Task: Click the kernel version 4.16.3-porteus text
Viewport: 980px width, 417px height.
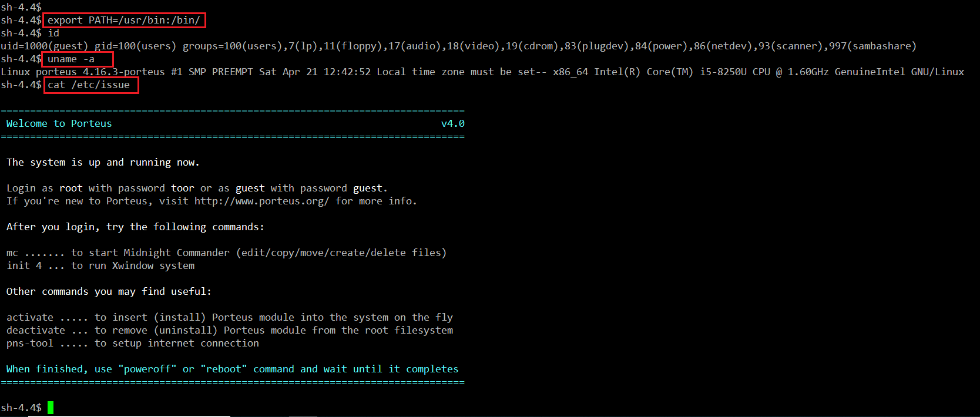Action: point(123,72)
